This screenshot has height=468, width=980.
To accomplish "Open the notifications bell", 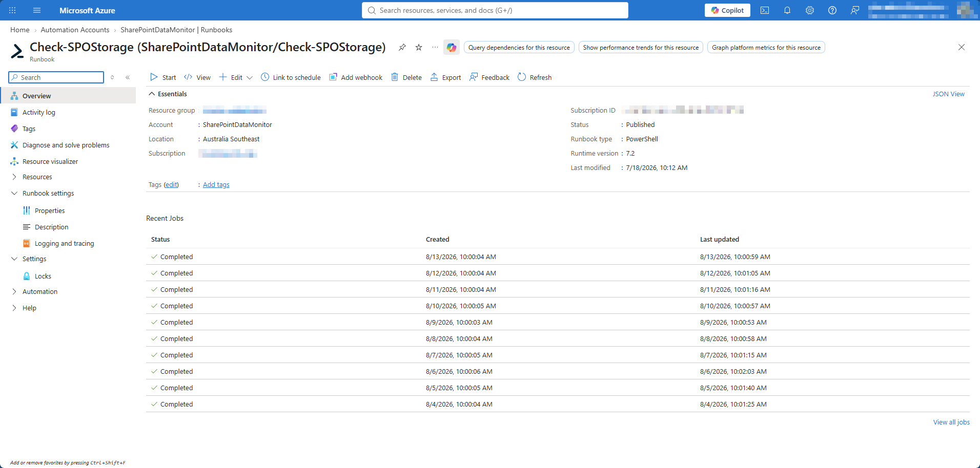I will tap(787, 10).
